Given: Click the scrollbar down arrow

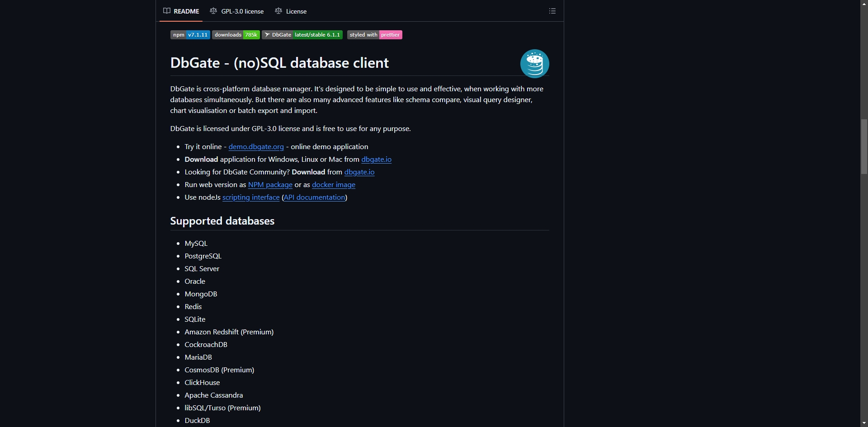Looking at the screenshot, I should [864, 423].
